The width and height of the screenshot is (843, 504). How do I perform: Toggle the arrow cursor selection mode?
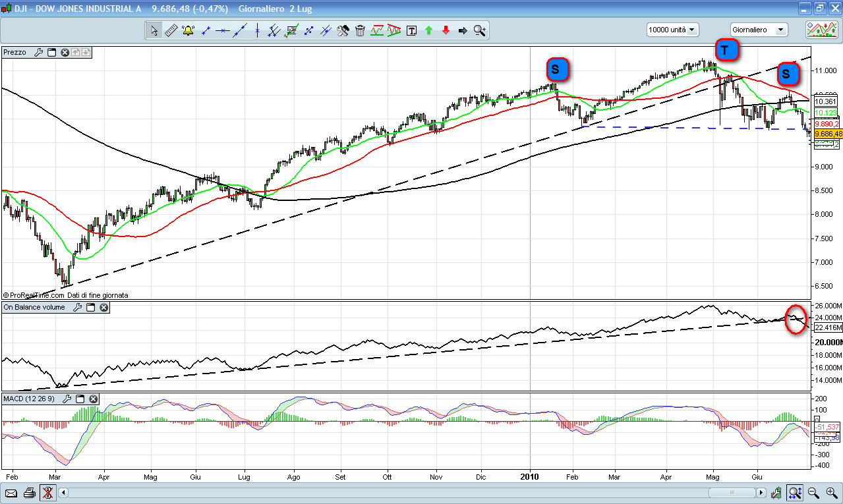154,30
